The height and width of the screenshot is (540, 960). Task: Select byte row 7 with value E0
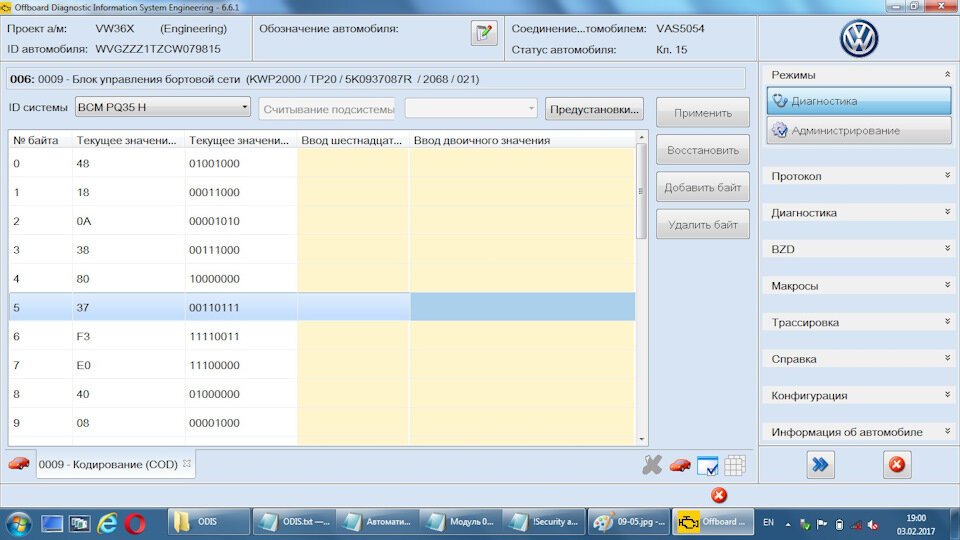(322, 365)
